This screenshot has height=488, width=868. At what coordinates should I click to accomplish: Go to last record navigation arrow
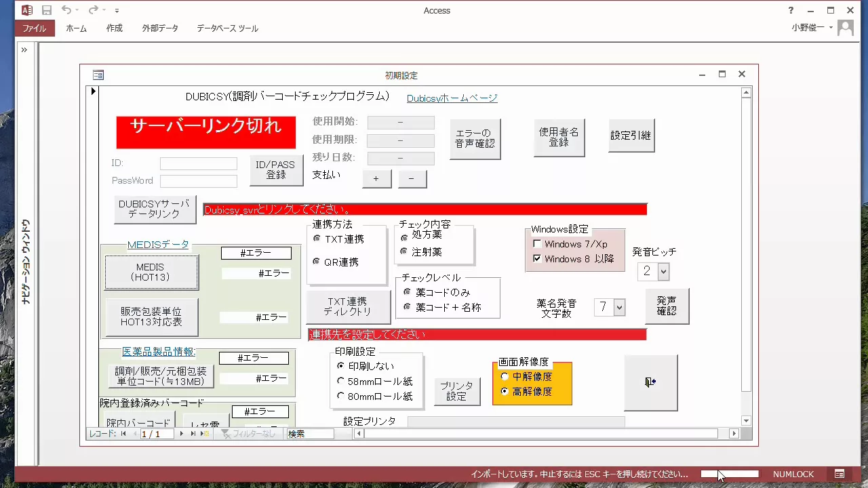pyautogui.click(x=193, y=434)
